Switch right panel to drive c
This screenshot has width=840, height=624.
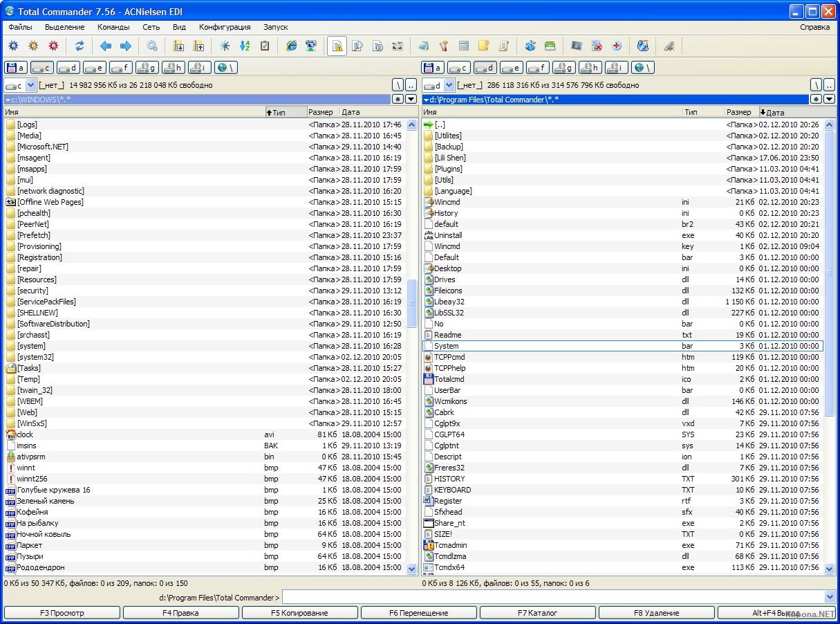pos(459,68)
